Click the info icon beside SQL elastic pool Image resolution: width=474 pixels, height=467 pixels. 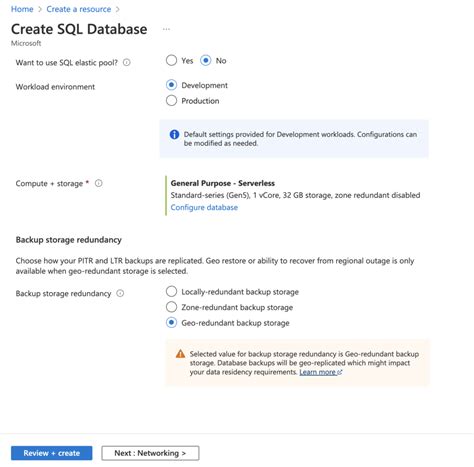pyautogui.click(x=127, y=62)
